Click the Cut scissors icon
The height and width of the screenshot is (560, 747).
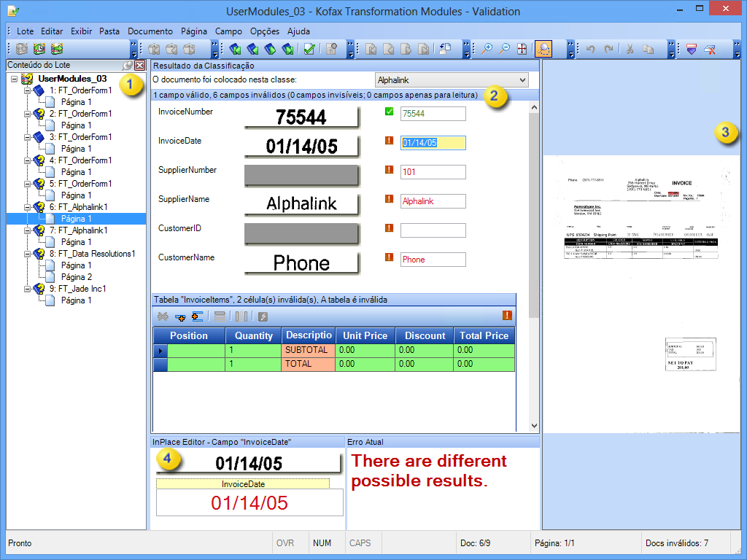(x=630, y=49)
